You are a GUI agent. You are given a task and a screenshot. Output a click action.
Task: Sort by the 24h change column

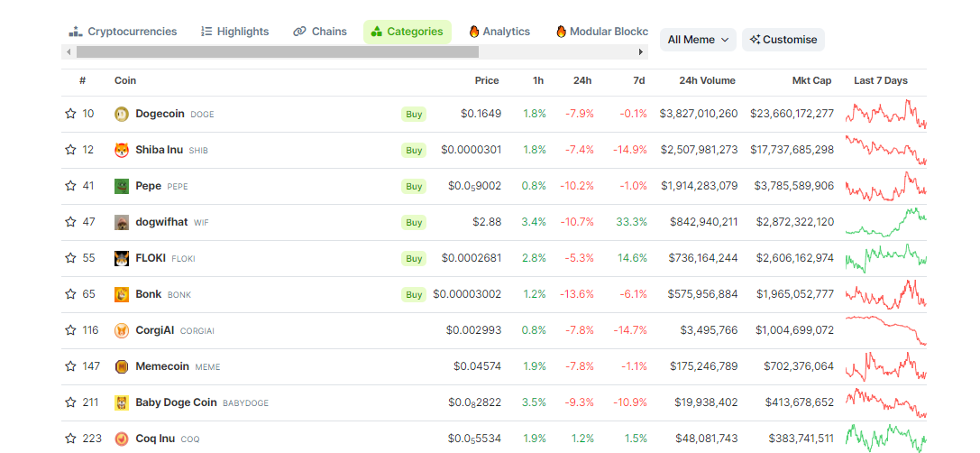pos(582,80)
